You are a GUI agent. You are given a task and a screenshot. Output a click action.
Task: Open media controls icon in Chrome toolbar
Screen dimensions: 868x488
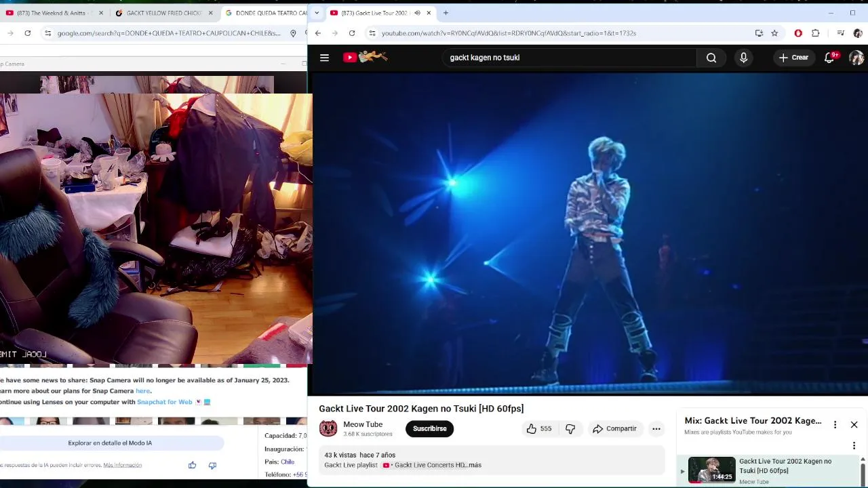tap(840, 33)
